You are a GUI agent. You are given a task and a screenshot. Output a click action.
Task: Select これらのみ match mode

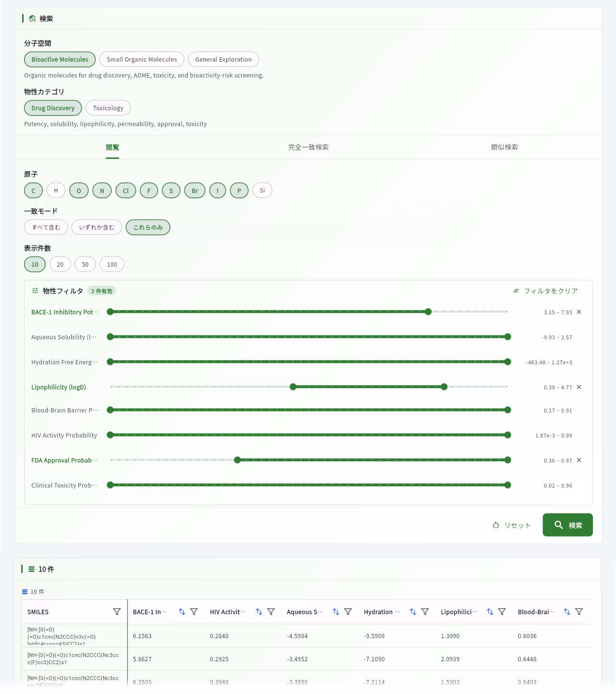point(148,228)
